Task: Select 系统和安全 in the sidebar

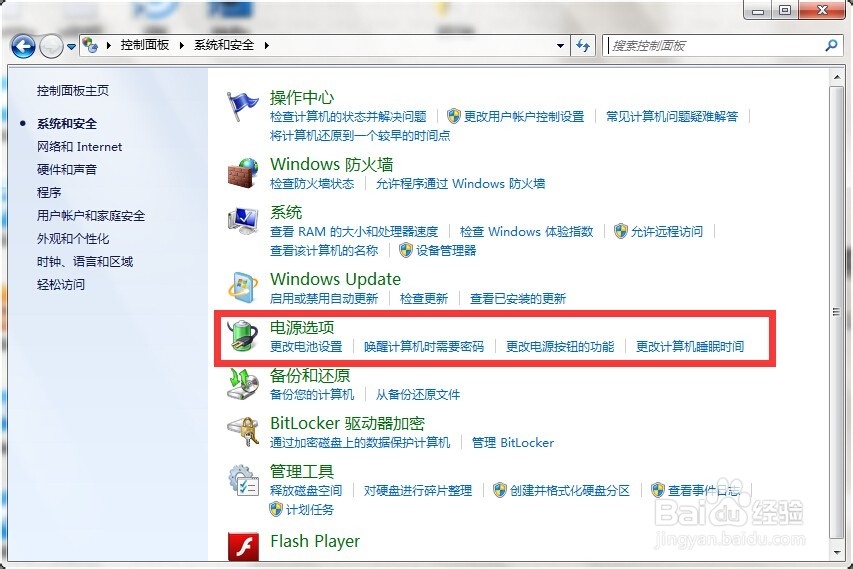Action: pyautogui.click(x=66, y=124)
